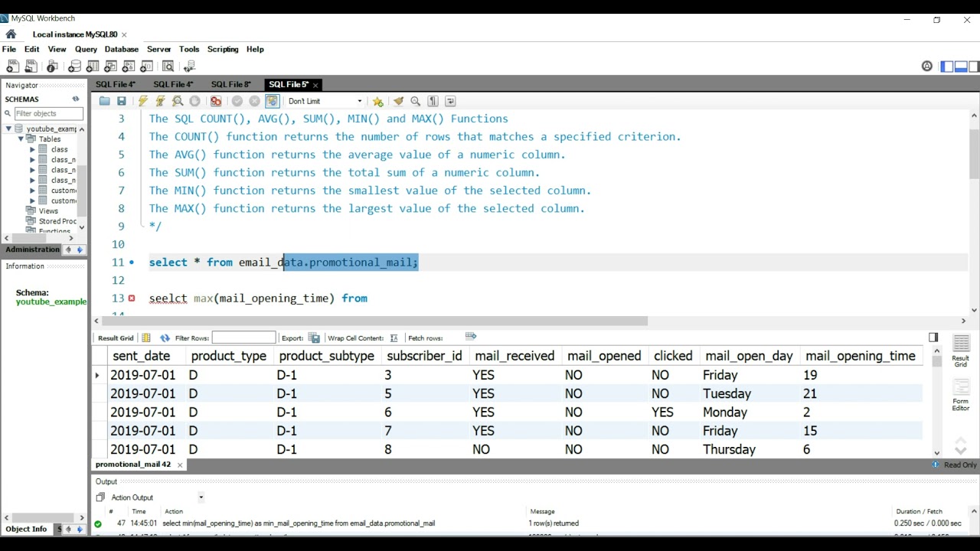The height and width of the screenshot is (551, 980).
Task: Run Explain plan for statement
Action: coord(178,101)
